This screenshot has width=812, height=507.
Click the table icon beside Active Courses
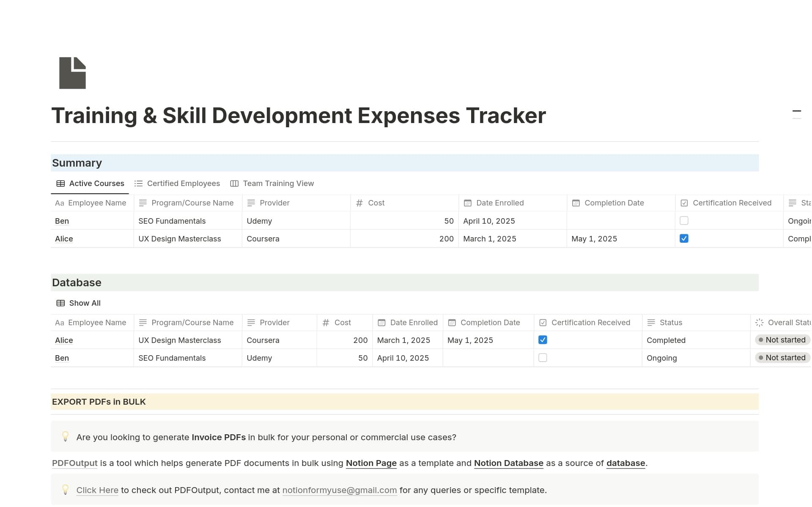click(x=60, y=183)
